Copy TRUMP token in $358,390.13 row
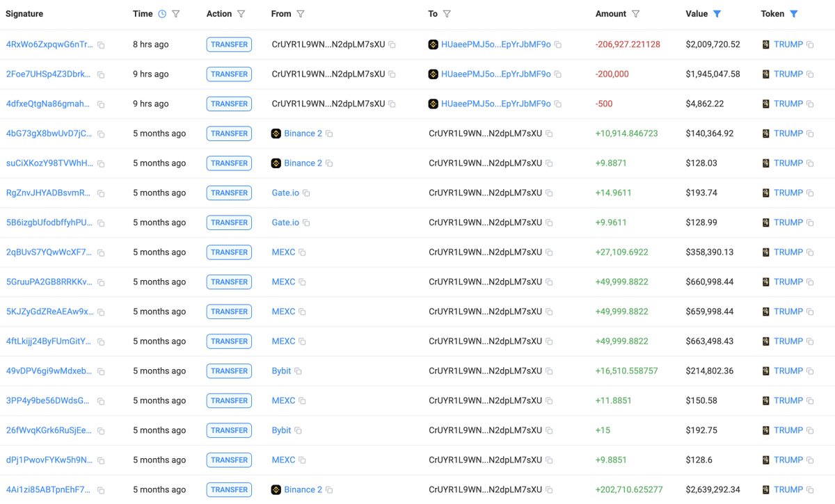The width and height of the screenshot is (835, 504). pyautogui.click(x=810, y=253)
